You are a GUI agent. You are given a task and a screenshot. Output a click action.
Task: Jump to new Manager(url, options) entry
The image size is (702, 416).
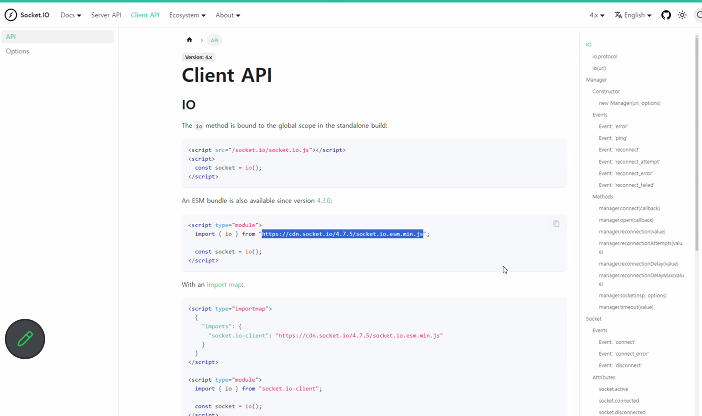629,103
